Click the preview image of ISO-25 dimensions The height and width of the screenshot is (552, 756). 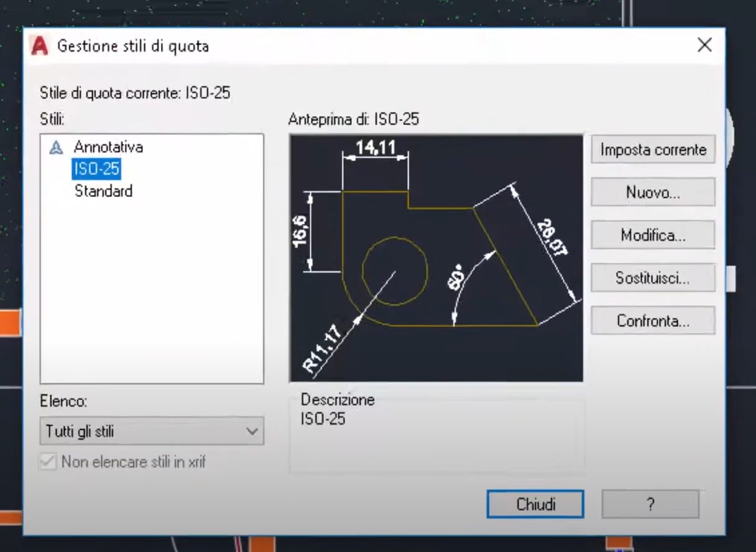coord(435,257)
